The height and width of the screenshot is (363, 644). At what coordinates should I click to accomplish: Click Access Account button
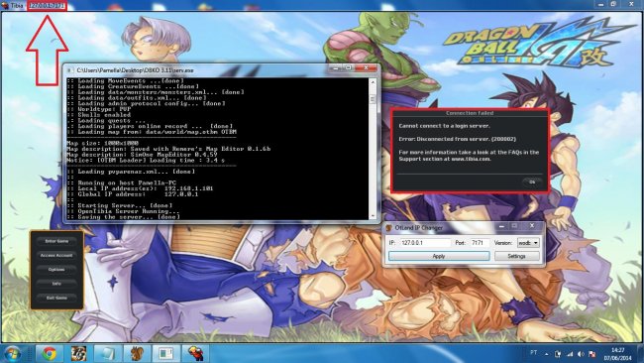click(56, 255)
